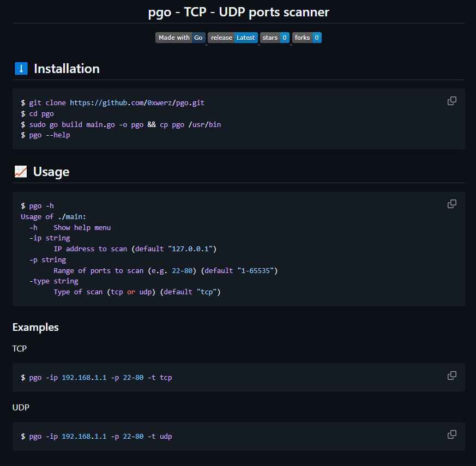Viewport: 476px width, 466px height.
Task: Open the release Latest badge
Action: 233,38
